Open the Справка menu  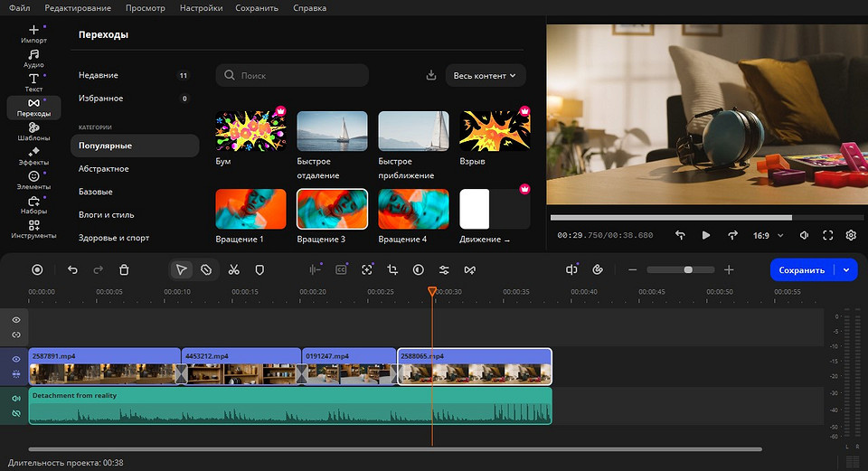coord(309,8)
